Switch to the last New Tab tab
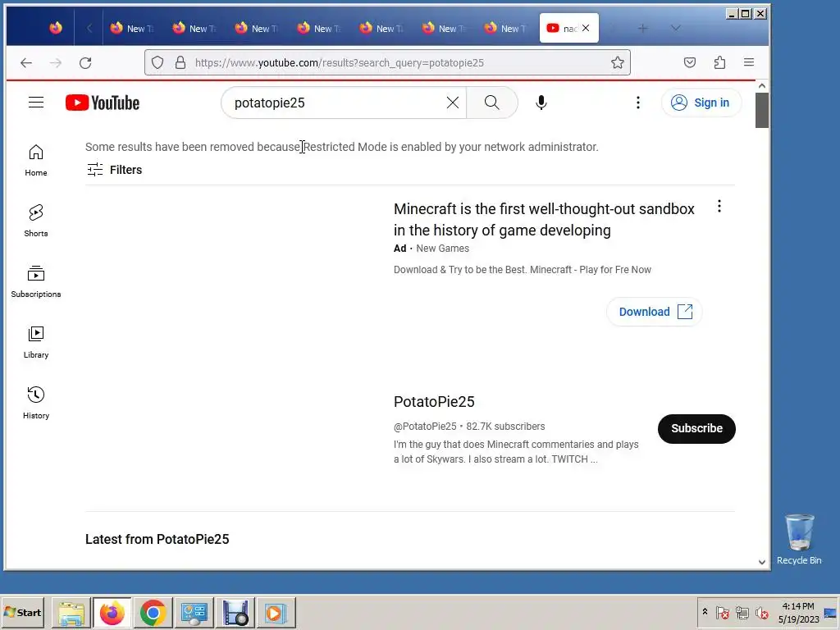The image size is (840, 630). 506,29
